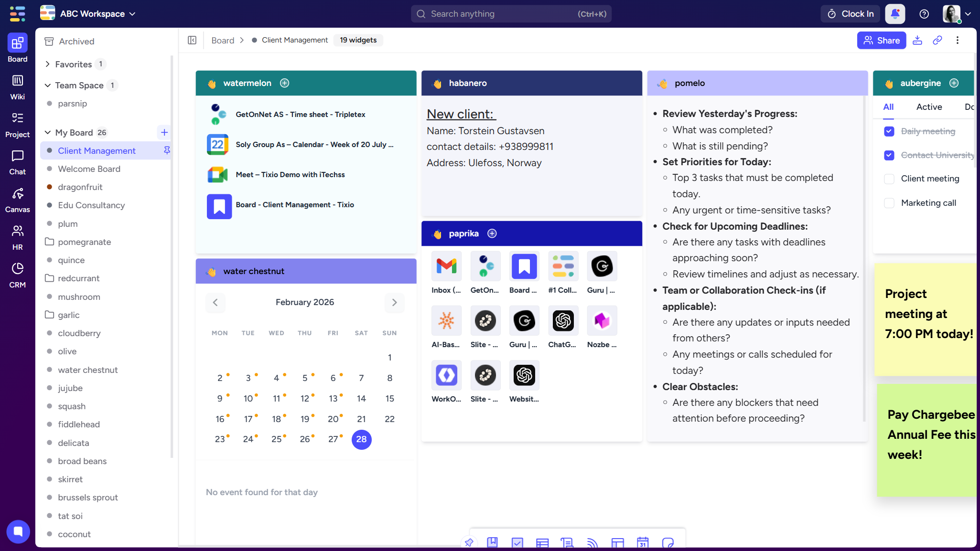Open notifications via the bell icon
980x551 pixels.
(894, 14)
